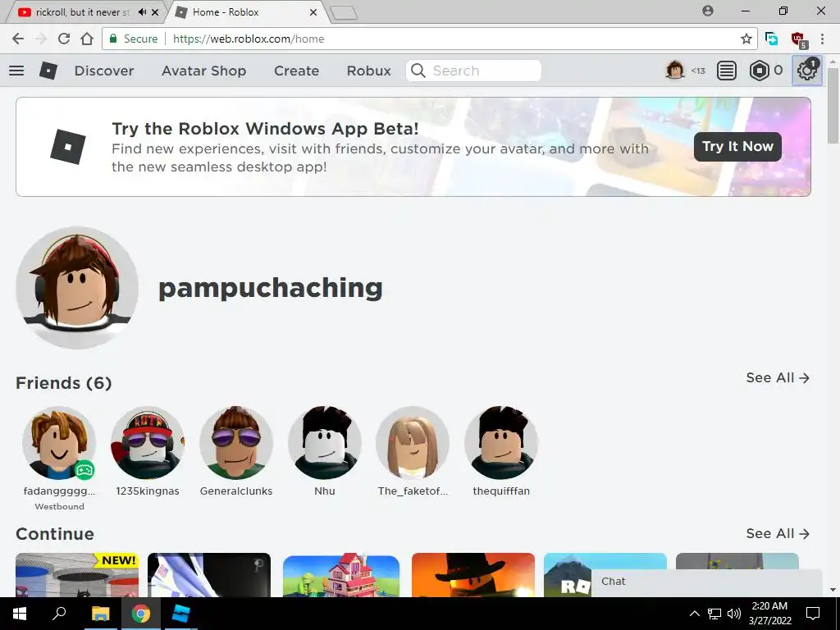The height and width of the screenshot is (630, 840).
Task: Click the Westbound game label
Action: coord(59,506)
